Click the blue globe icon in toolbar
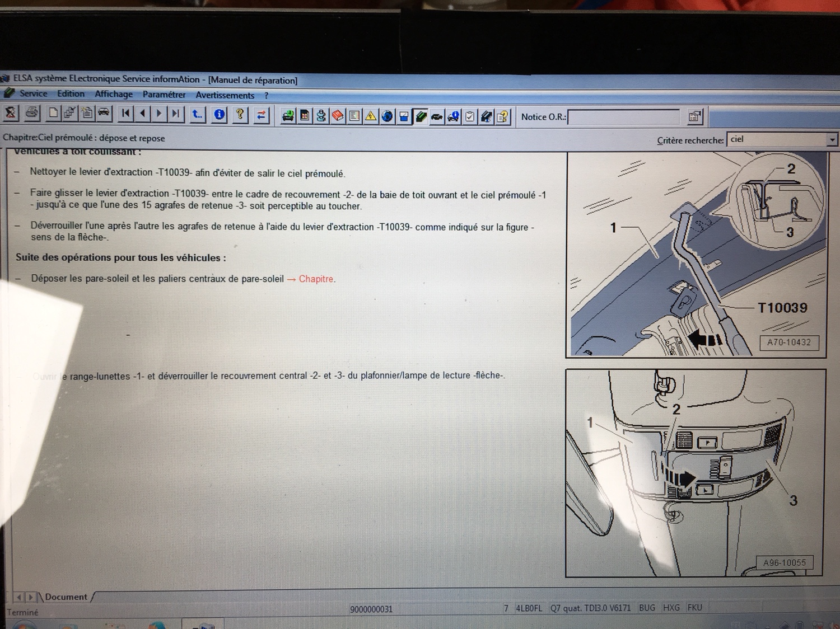The height and width of the screenshot is (629, 840). point(387,116)
